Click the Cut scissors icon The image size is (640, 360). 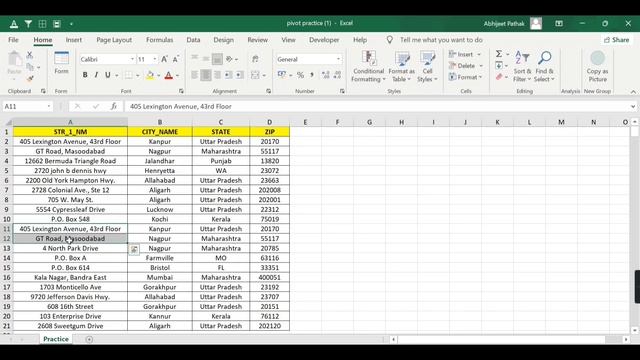coord(30,54)
